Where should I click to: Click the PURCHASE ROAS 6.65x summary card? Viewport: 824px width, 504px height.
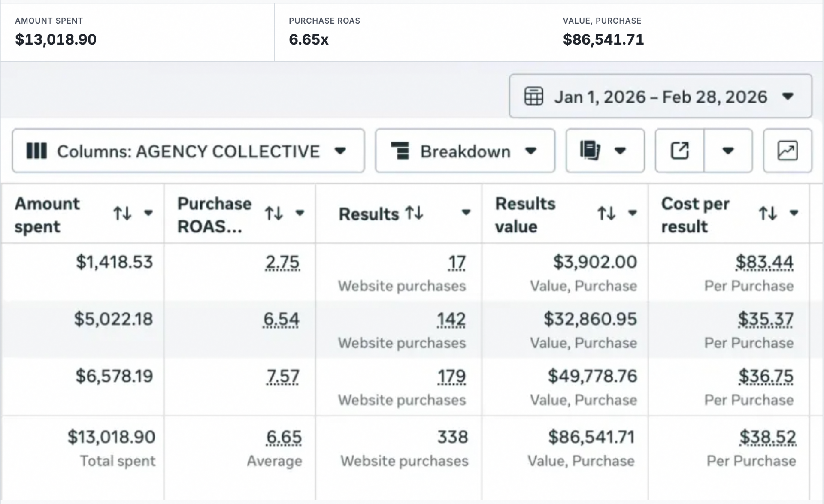pyautogui.click(x=411, y=32)
